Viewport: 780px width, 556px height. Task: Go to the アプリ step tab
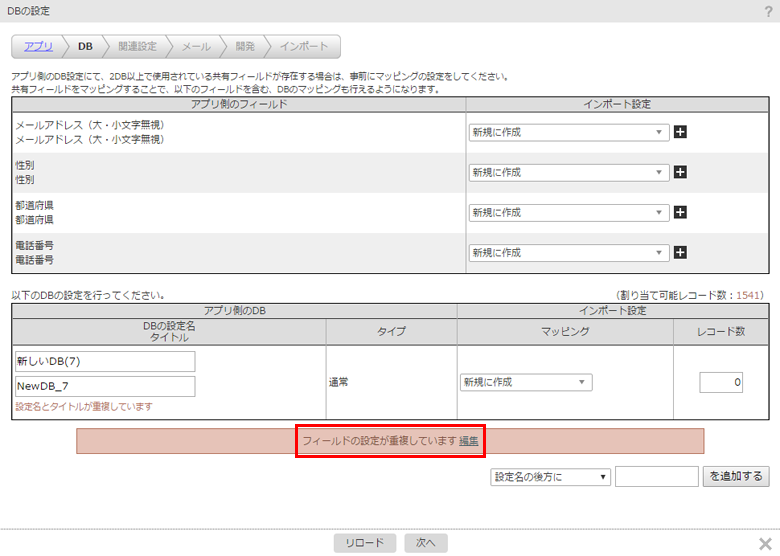click(x=38, y=46)
